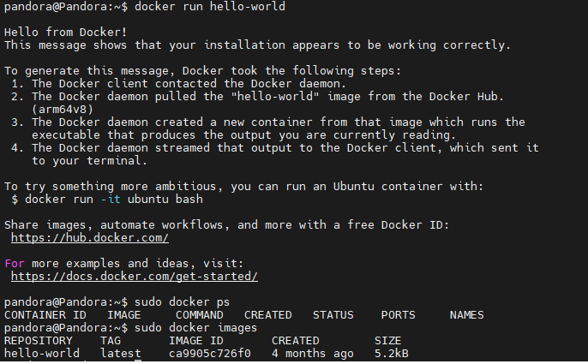This screenshot has width=588, height=364.
Task: Click the image ID 'ca9905c726f0'
Action: (210, 354)
